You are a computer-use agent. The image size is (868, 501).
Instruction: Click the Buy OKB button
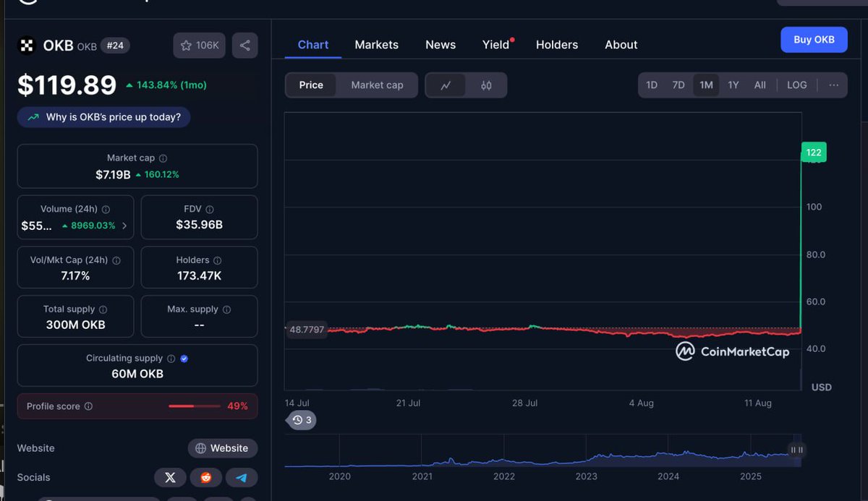(x=814, y=40)
